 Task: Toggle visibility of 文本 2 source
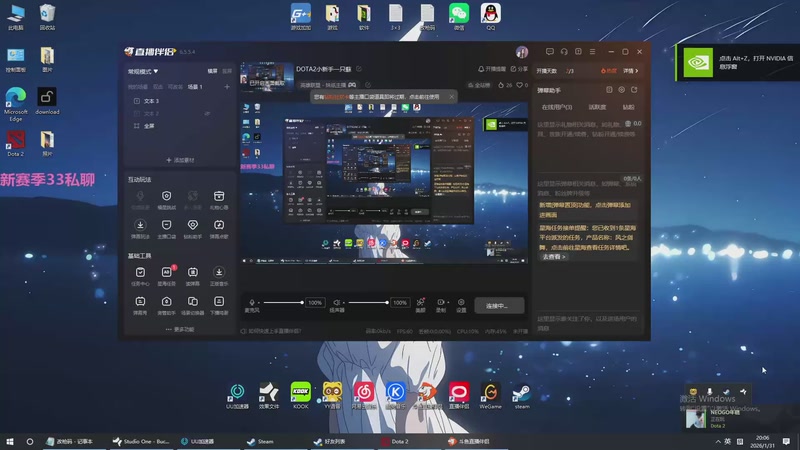[207, 113]
